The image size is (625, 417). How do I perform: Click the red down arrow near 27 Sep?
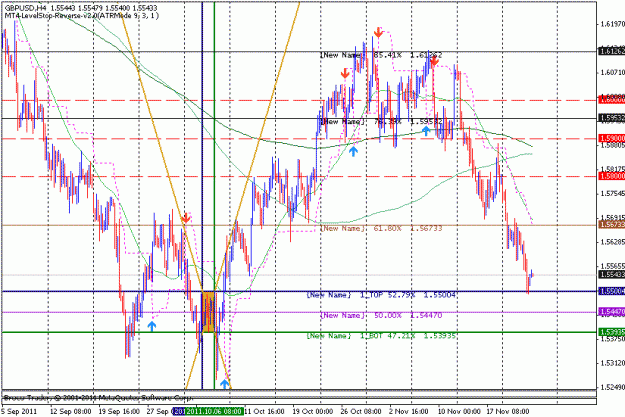pyautogui.click(x=185, y=218)
